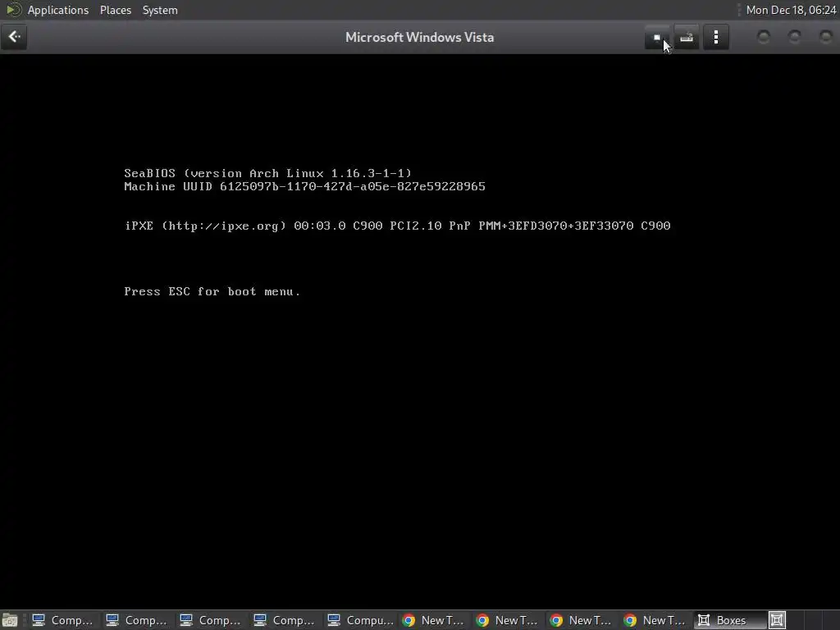Switch to the Compu... taskbar window
This screenshot has height=630, width=840.
pyautogui.click(x=361, y=620)
